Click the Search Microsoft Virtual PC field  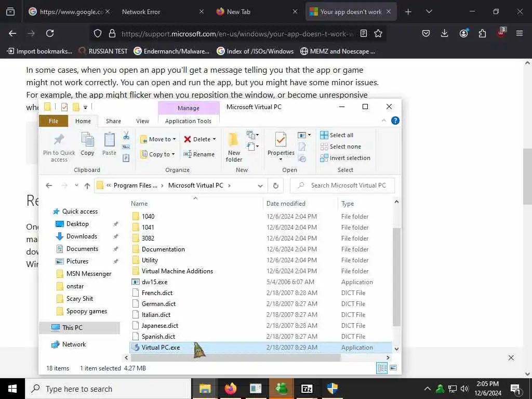point(342,185)
